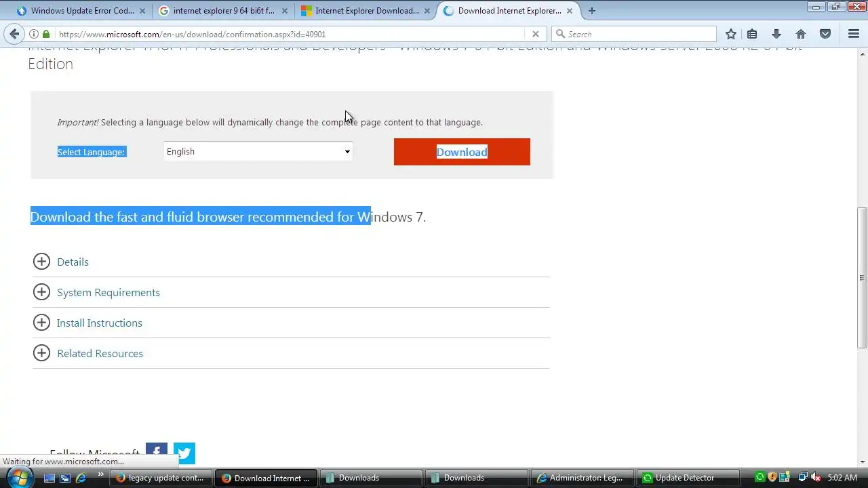Click the red Download button
Screen dimensions: 868x488
coord(462,152)
